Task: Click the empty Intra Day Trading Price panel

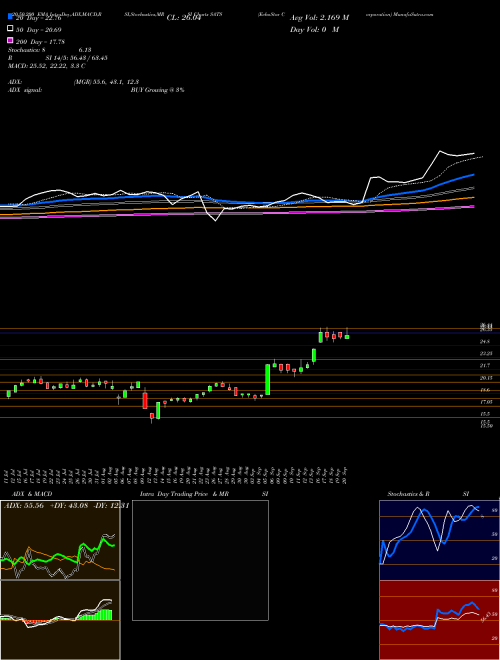Action: point(200,560)
